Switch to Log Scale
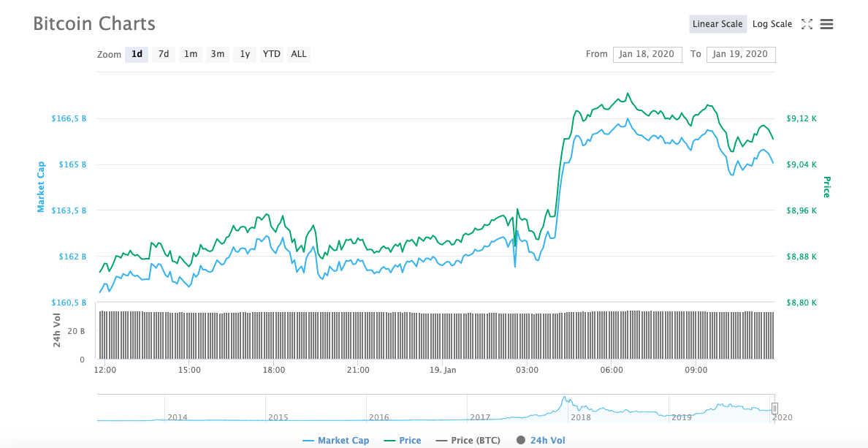 (x=772, y=24)
